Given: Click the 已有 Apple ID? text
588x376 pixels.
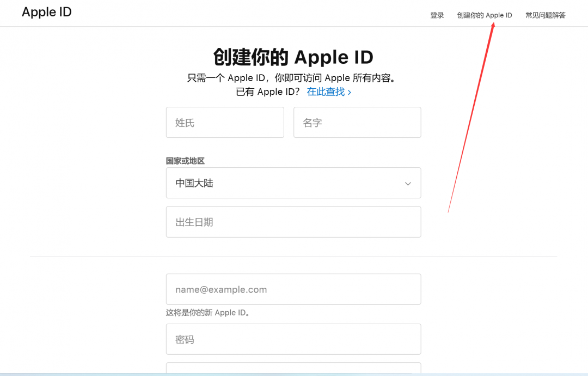Looking at the screenshot, I should pyautogui.click(x=268, y=92).
